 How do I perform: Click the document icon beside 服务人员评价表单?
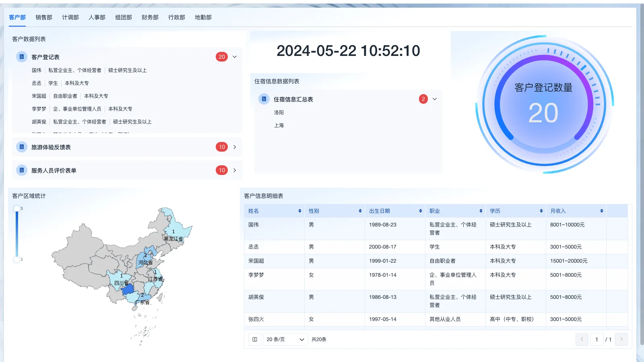pos(21,170)
